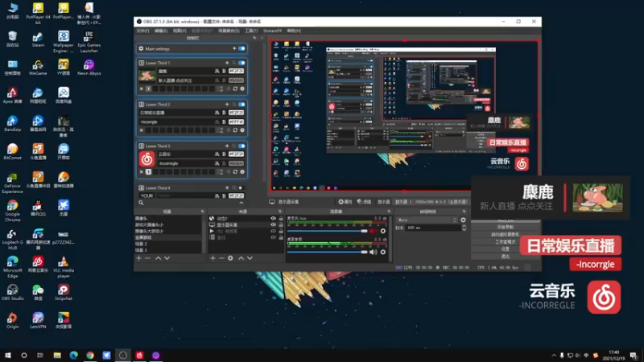
Task: Open the 帮助(H) menu
Action: tap(294, 31)
